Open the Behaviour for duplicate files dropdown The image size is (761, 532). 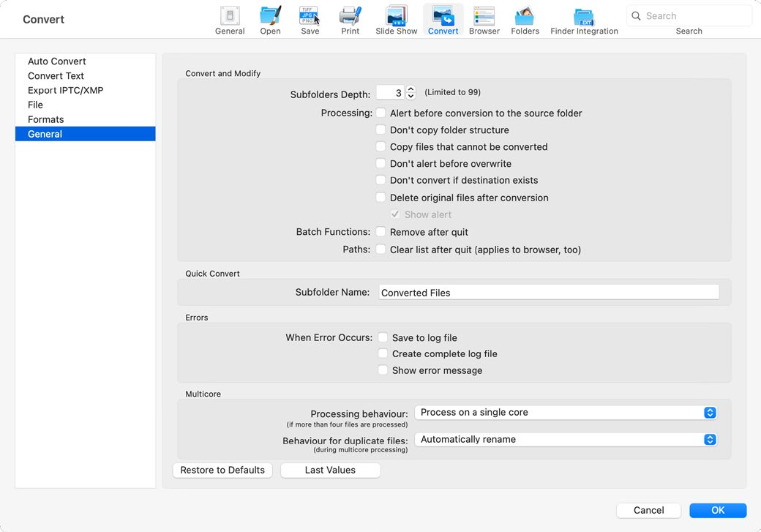[x=566, y=439]
